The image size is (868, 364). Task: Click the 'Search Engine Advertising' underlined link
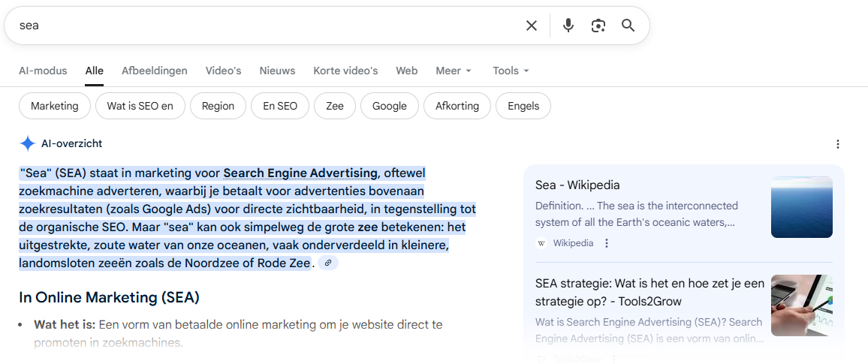pos(300,173)
